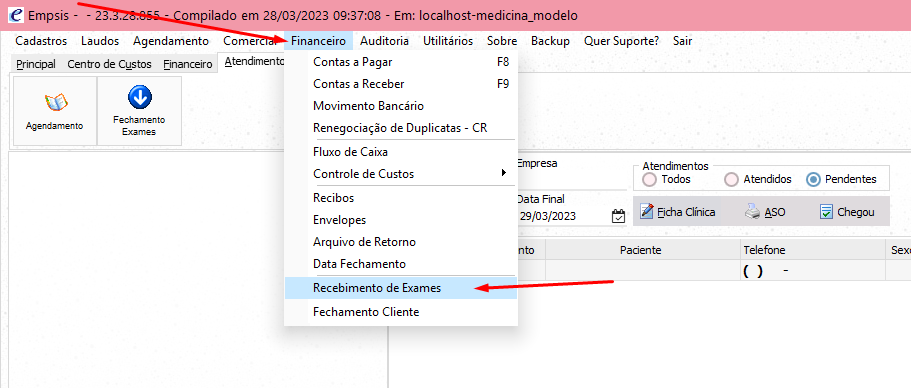911x388 pixels.
Task: Click the Paciente column header
Action: (642, 250)
